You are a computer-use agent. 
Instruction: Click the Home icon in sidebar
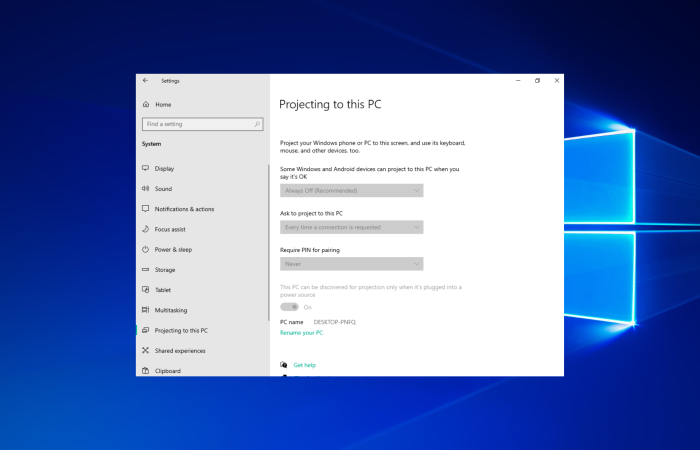click(x=146, y=104)
